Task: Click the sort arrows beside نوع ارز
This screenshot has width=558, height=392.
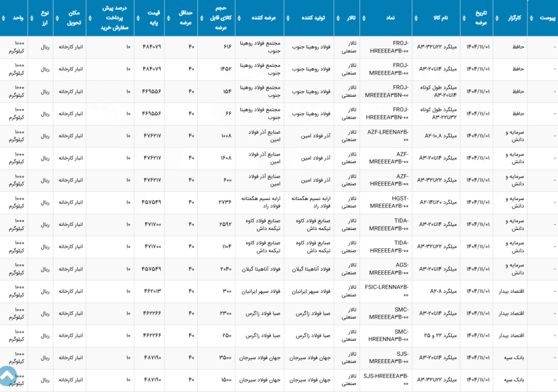Action: [x=32, y=18]
